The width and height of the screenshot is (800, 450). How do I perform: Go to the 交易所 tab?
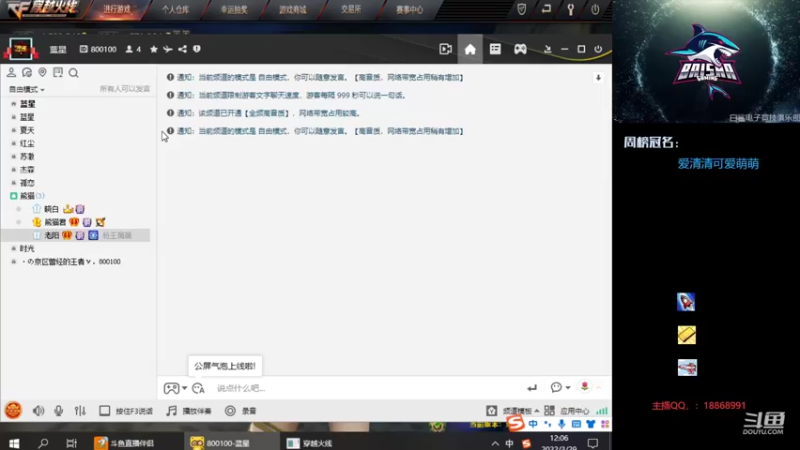(x=351, y=10)
